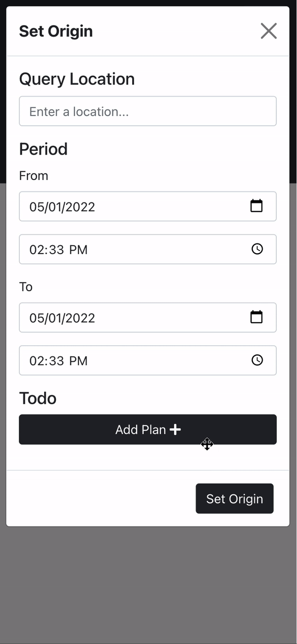Image resolution: width=297 pixels, height=644 pixels.
Task: Click the Set Origin button
Action: (x=235, y=498)
